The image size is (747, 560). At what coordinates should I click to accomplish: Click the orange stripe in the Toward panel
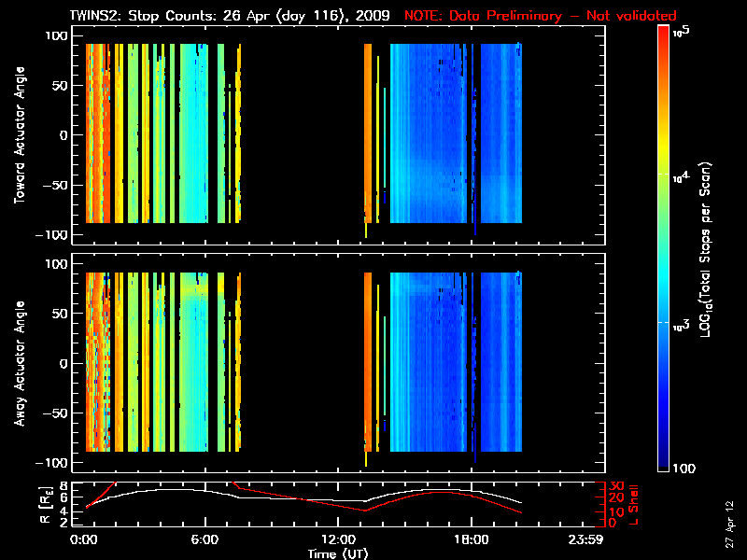368,131
